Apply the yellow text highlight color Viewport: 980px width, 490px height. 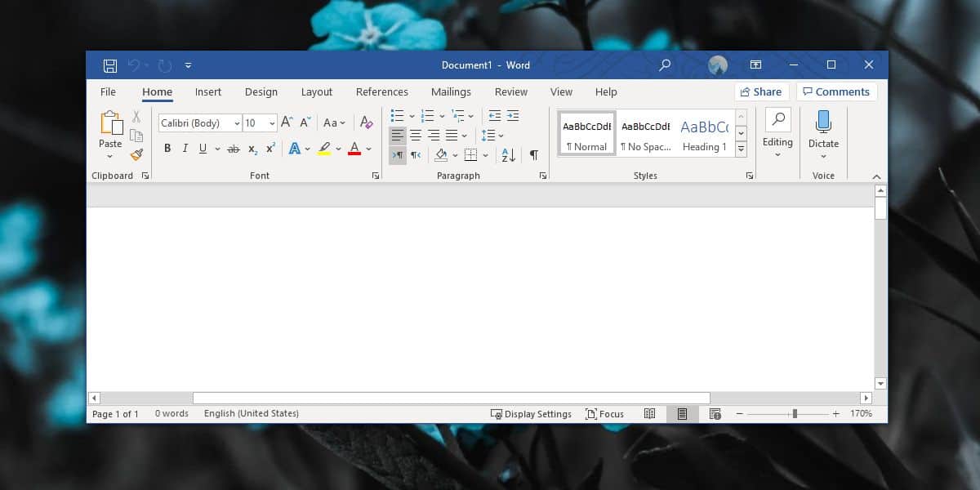[324, 149]
